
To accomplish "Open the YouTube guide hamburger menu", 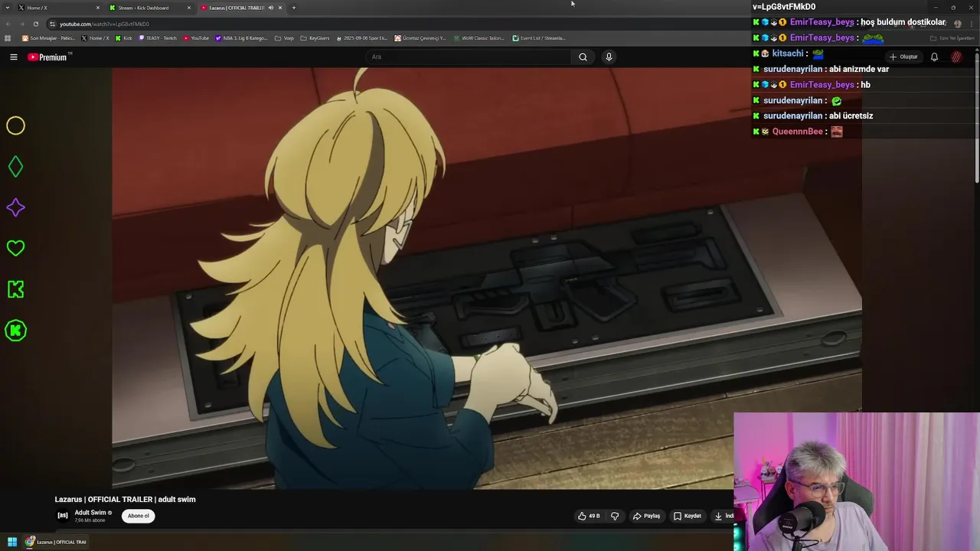I will click(x=13, y=57).
